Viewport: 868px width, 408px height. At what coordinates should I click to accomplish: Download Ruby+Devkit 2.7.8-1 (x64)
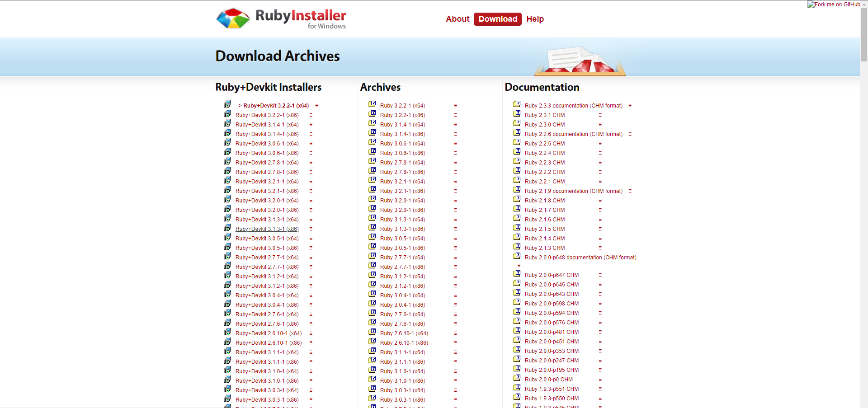tap(267, 163)
